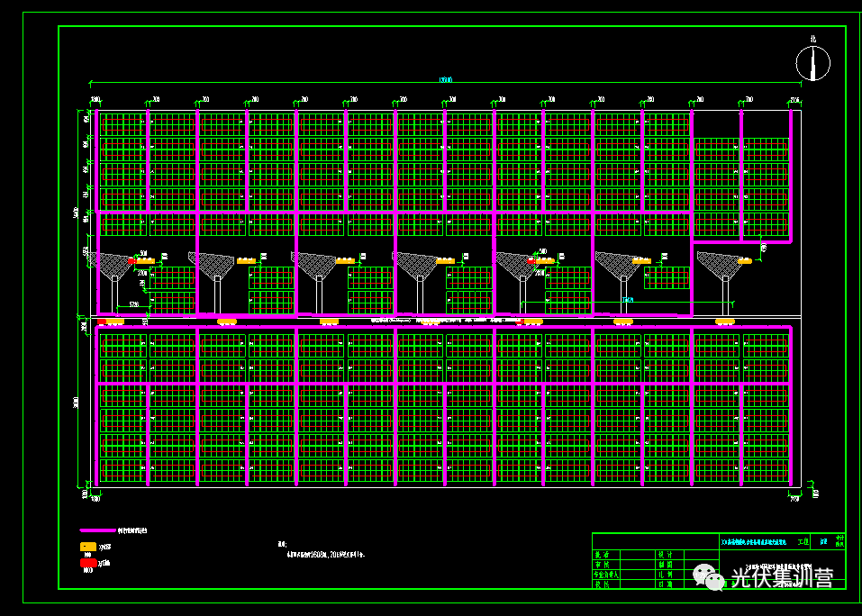Click the overall width dimension text at top
The image size is (862, 616).
click(444, 80)
